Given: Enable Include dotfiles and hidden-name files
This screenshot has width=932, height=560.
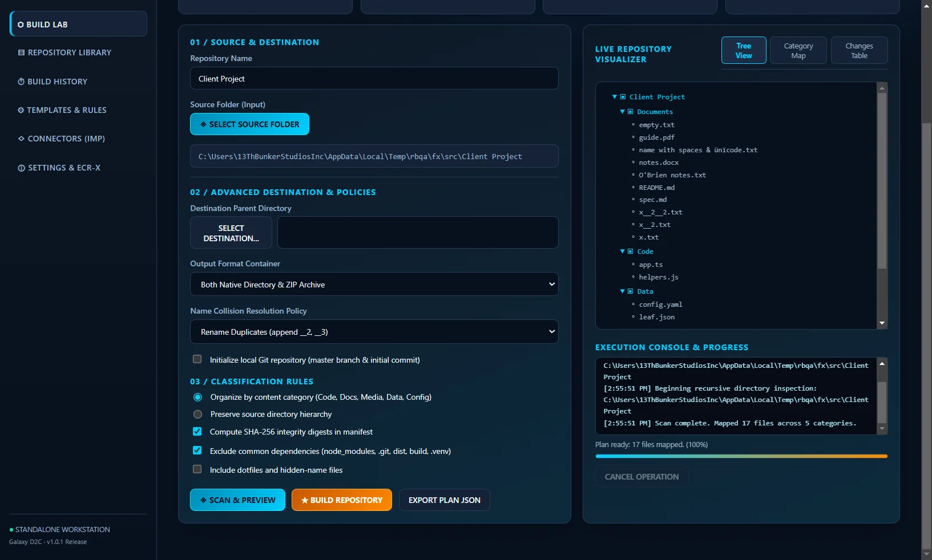Looking at the screenshot, I should [x=197, y=469].
